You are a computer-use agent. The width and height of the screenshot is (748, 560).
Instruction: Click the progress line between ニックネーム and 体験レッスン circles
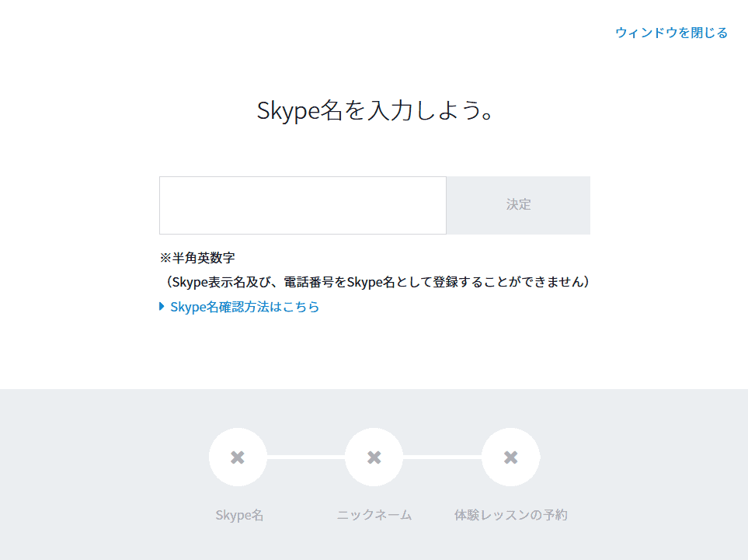442,457
